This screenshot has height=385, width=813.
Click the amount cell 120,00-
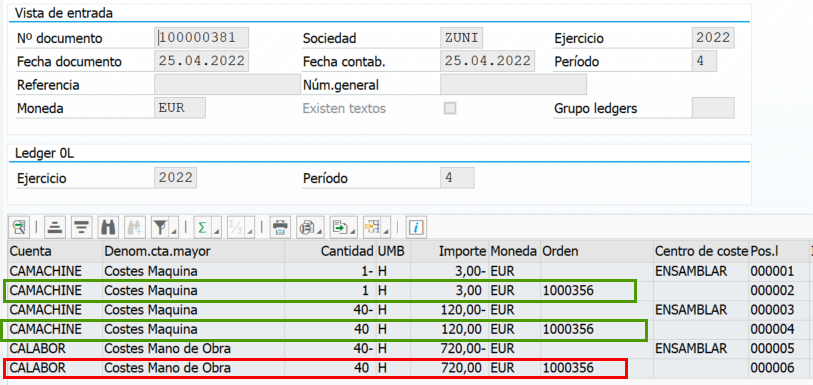(449, 310)
